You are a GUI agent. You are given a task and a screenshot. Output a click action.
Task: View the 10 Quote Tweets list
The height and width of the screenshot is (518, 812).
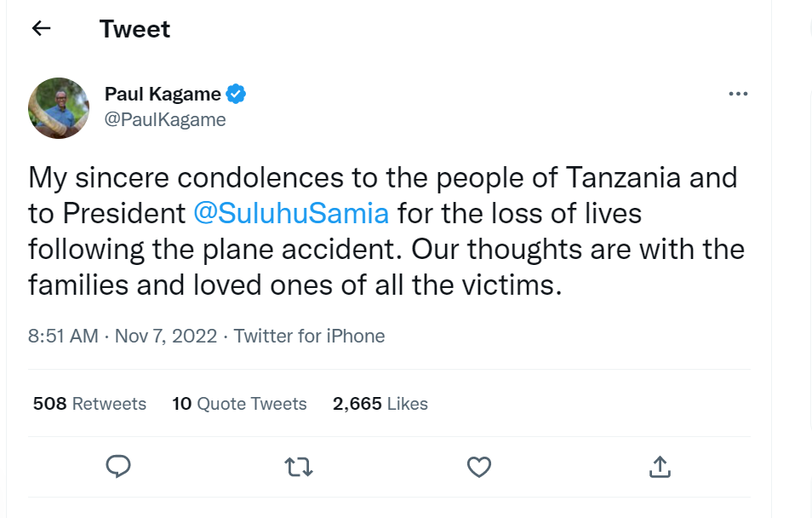pos(239,403)
